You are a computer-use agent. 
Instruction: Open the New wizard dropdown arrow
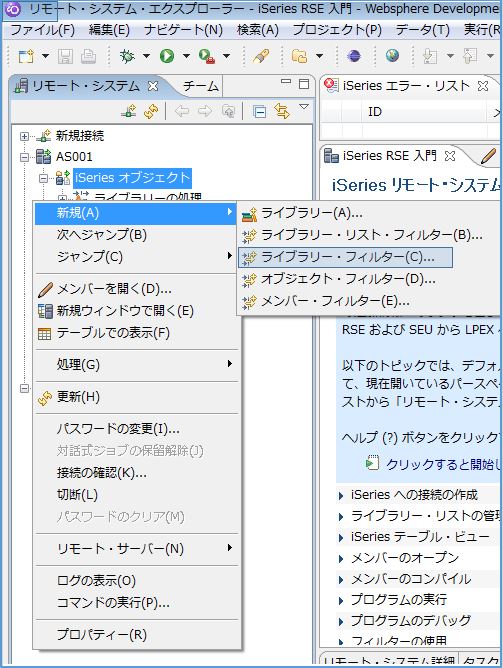45,56
